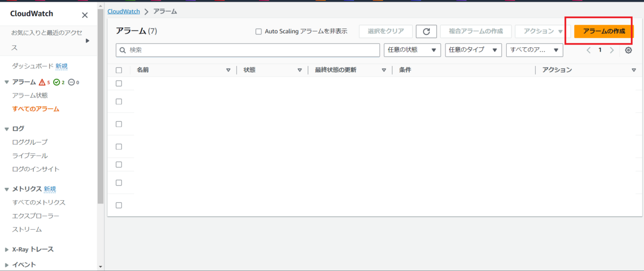
Task: Filter by insufficient data grey icon
Action: pos(71,82)
